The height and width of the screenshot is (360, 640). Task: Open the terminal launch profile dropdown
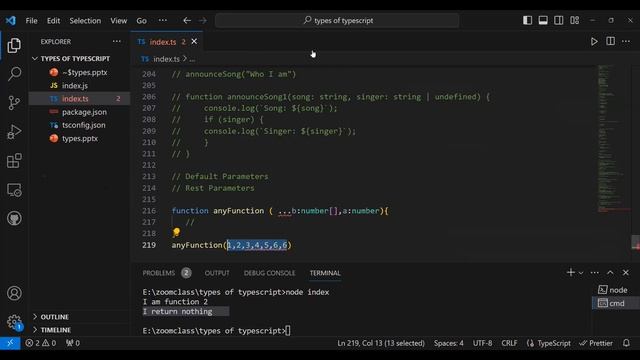(x=581, y=273)
